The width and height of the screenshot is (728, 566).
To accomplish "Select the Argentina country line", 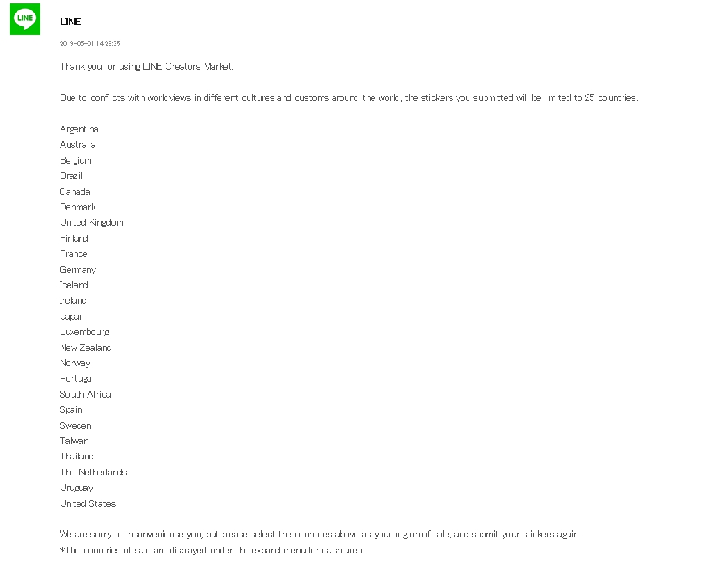I will coord(79,129).
